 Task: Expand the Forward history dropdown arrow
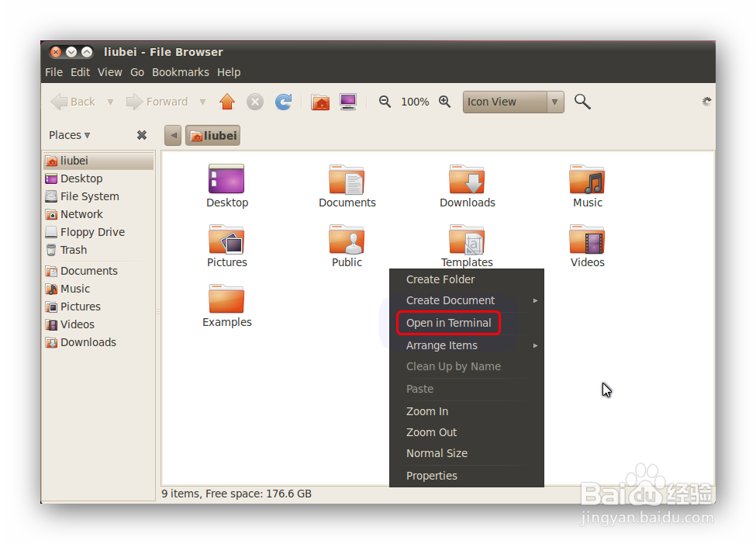click(x=202, y=102)
